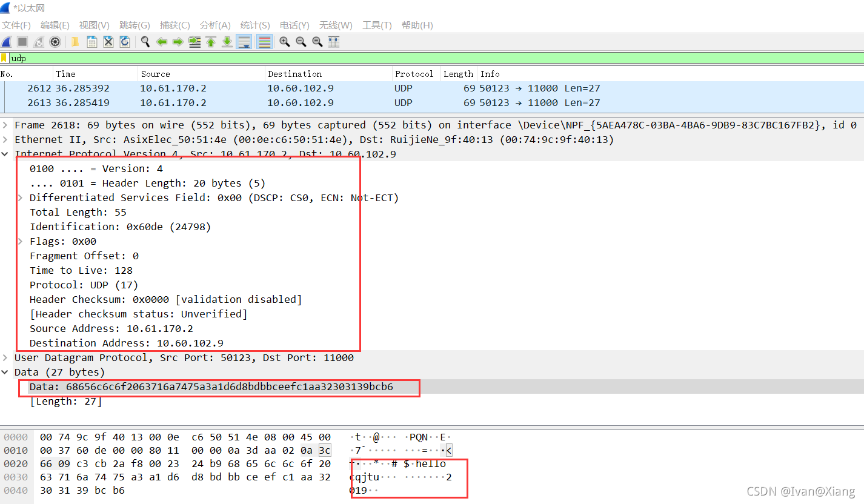This screenshot has width=864, height=504.
Task: Sort by the Time column header
Action: (96, 74)
